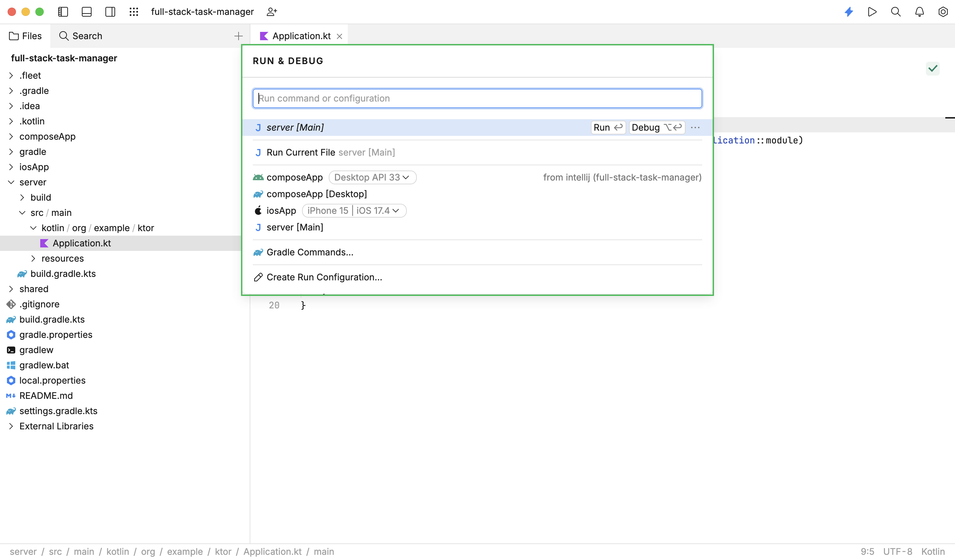This screenshot has width=955, height=560.
Task: Add a new panel tab with plus icon
Action: [x=238, y=36]
